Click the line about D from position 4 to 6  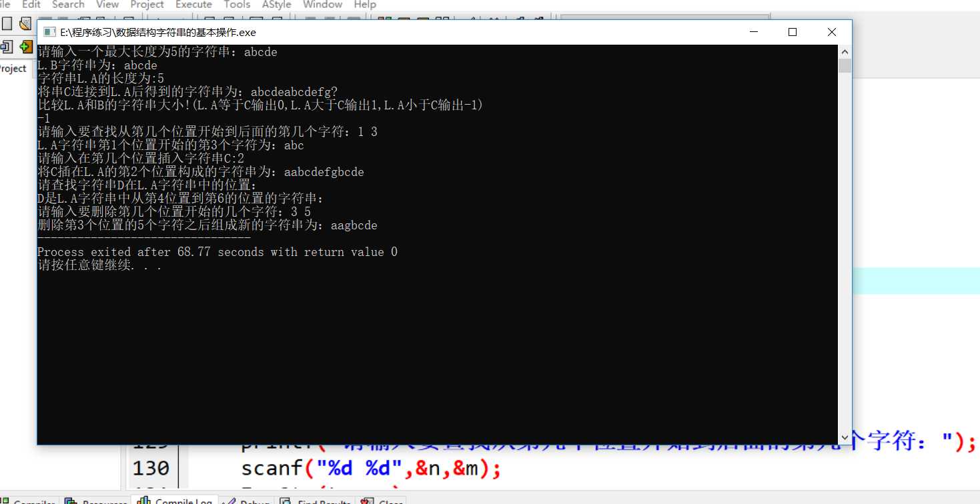click(181, 199)
